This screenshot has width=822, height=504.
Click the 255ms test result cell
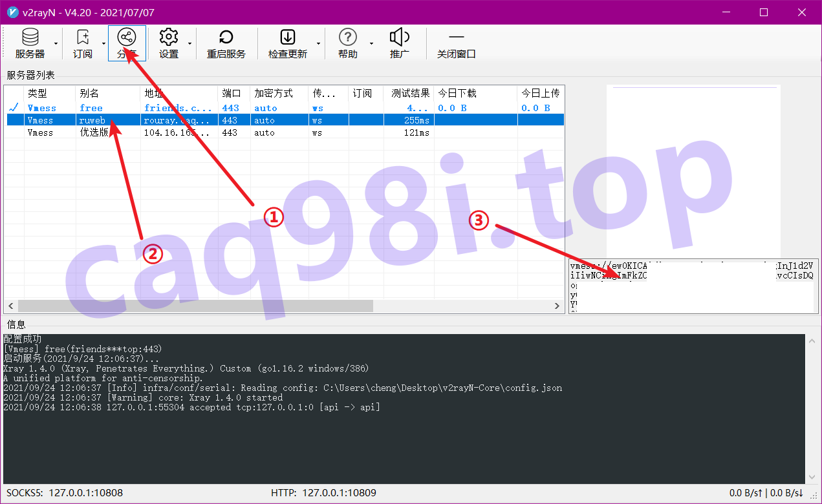click(x=409, y=120)
